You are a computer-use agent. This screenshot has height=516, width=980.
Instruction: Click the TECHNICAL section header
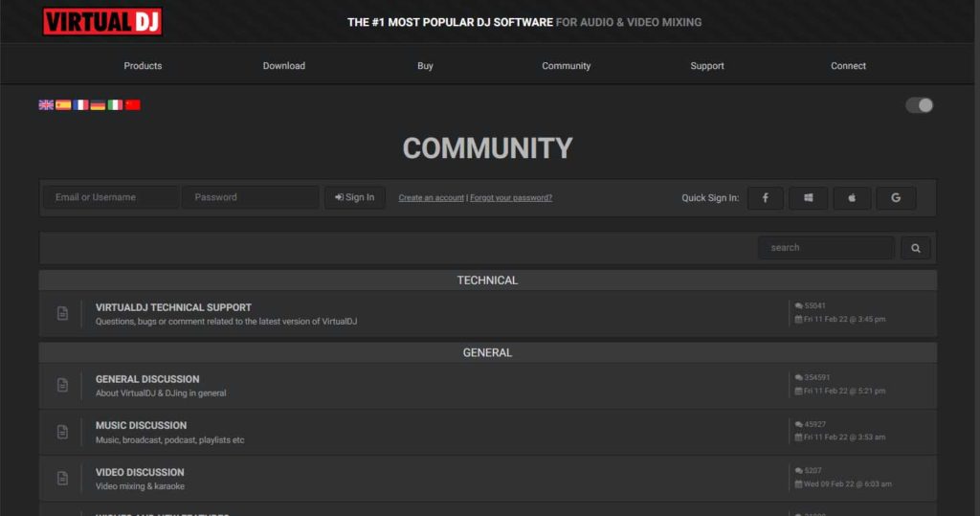pyautogui.click(x=487, y=280)
